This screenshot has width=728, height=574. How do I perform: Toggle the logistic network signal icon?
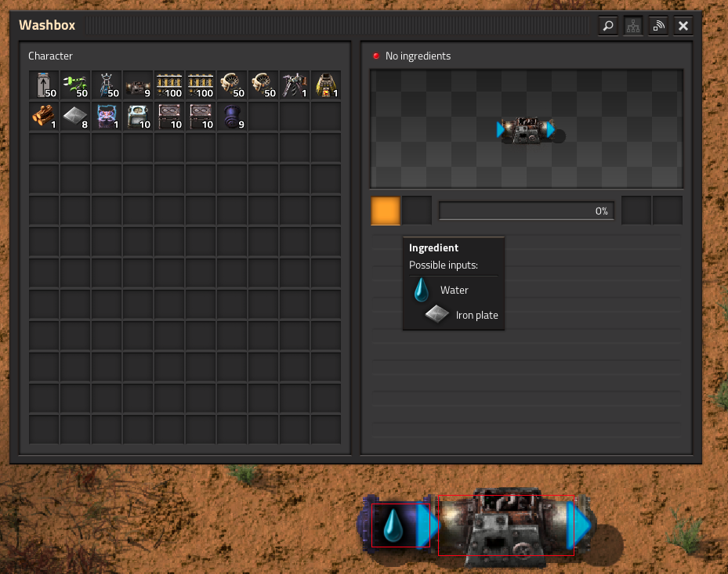pos(658,26)
